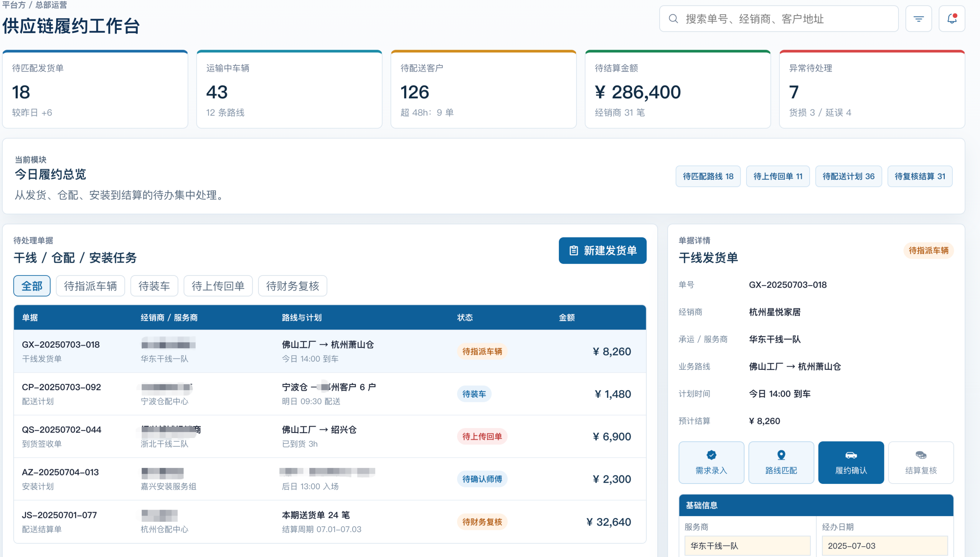Click the search magnifier icon
Screen dimensions: 980x557
point(673,19)
